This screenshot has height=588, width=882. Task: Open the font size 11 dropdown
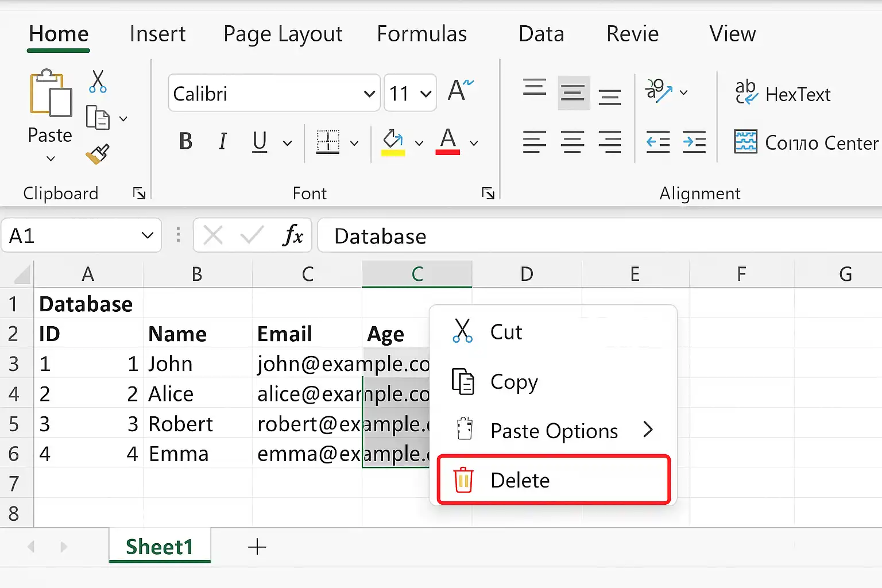pos(410,93)
